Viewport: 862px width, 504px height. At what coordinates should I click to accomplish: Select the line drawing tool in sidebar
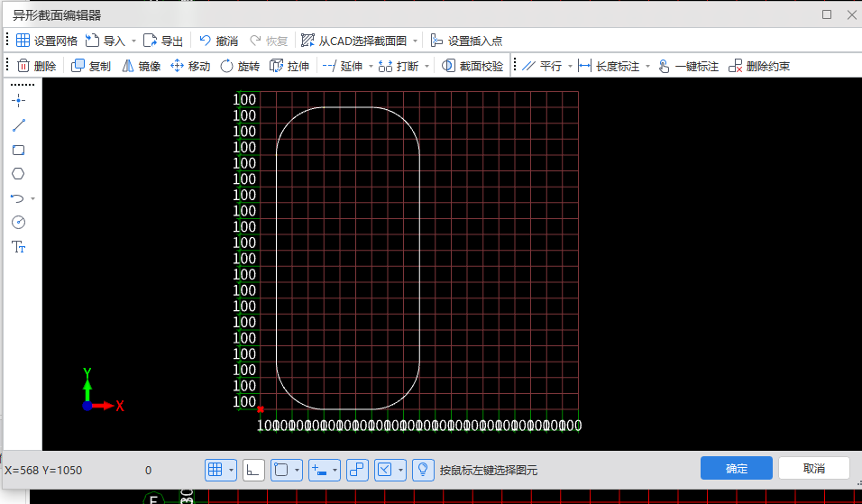point(19,125)
